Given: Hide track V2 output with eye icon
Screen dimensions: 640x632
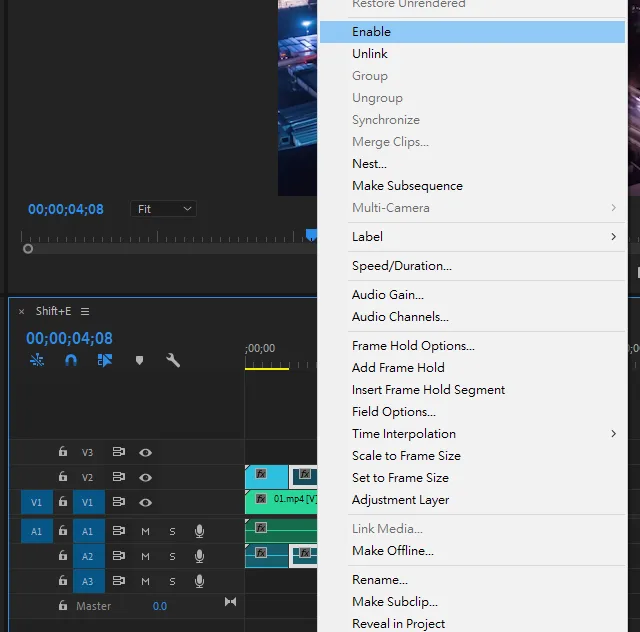Looking at the screenshot, I should tap(145, 478).
